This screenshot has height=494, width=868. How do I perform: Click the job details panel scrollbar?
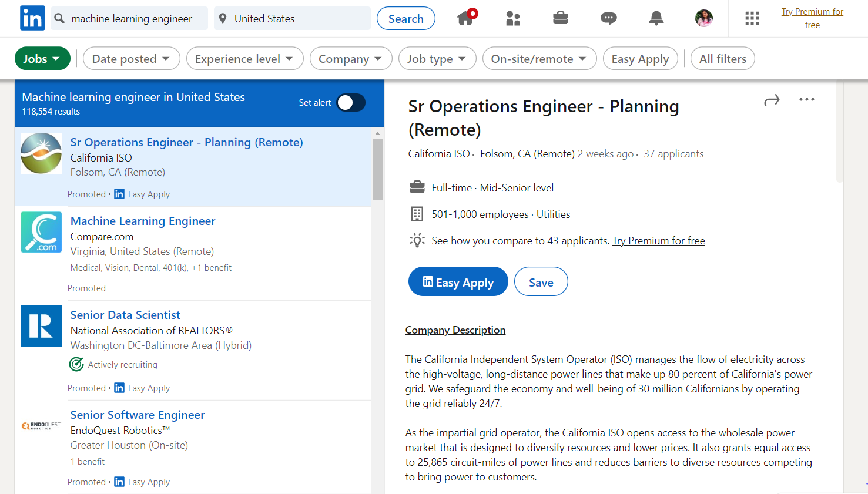tap(840, 132)
